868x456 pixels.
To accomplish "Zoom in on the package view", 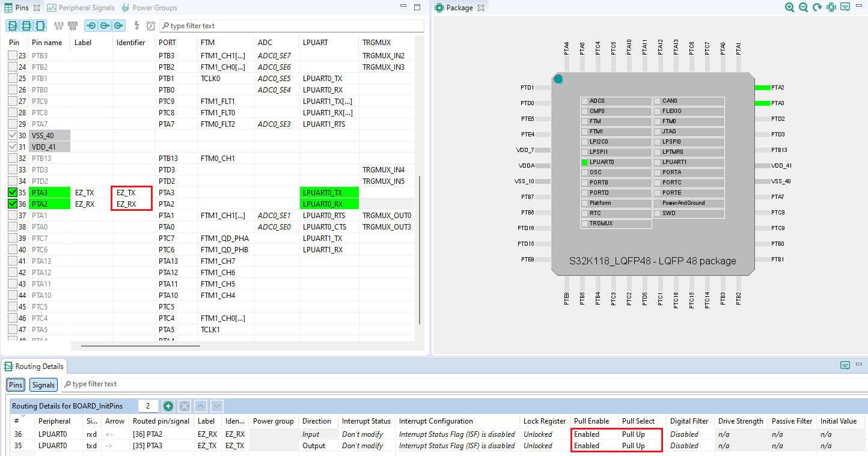I will click(789, 7).
